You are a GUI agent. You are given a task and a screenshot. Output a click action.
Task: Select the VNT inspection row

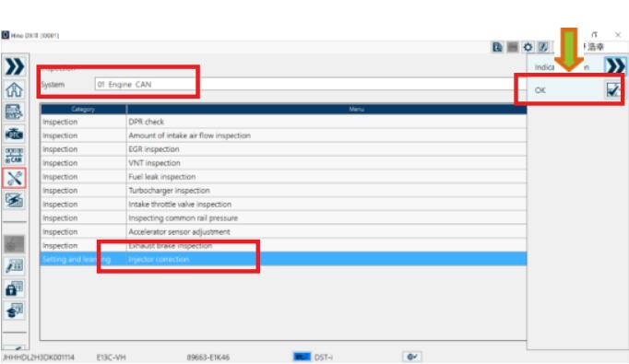283,163
